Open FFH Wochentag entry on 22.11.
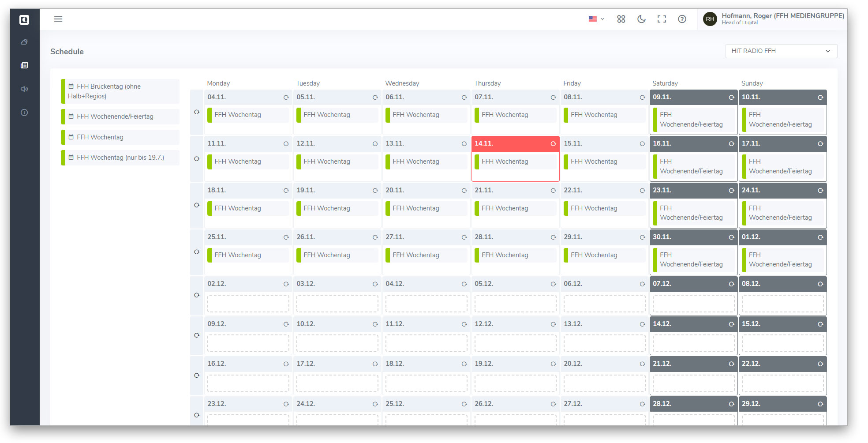868x443 pixels. pyautogui.click(x=605, y=208)
